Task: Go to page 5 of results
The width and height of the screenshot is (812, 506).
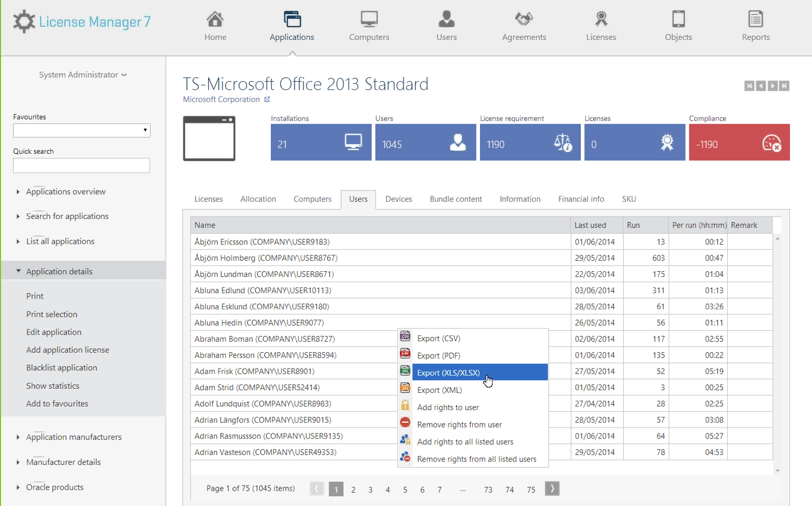Action: coord(405,490)
